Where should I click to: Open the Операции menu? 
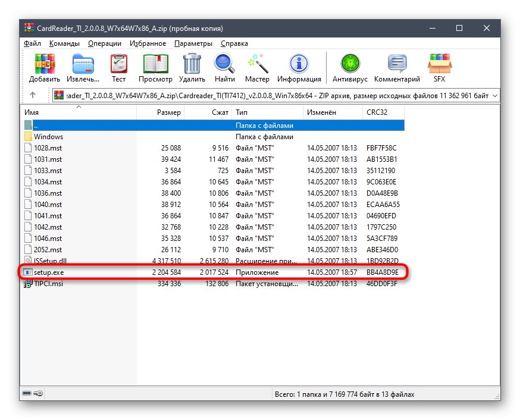point(105,43)
